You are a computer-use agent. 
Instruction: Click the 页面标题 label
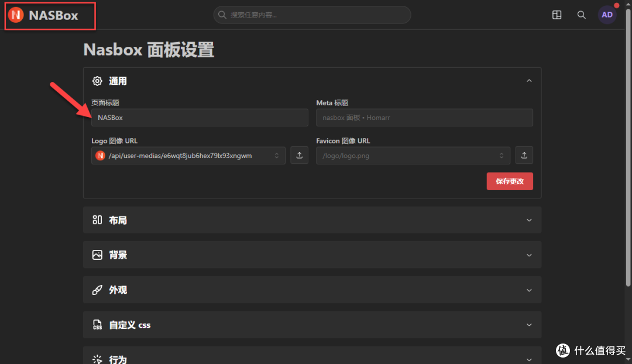105,103
